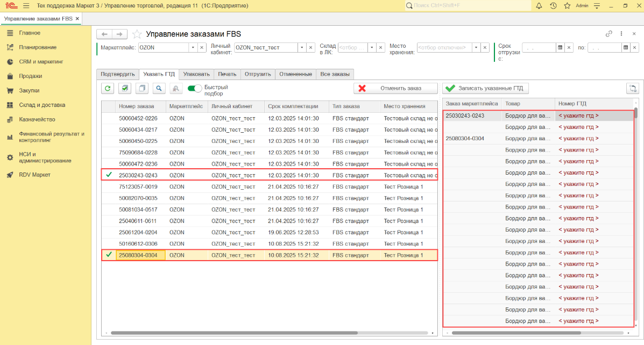The image size is (644, 345).
Task: Add form to favorites with star icon
Action: click(x=137, y=34)
